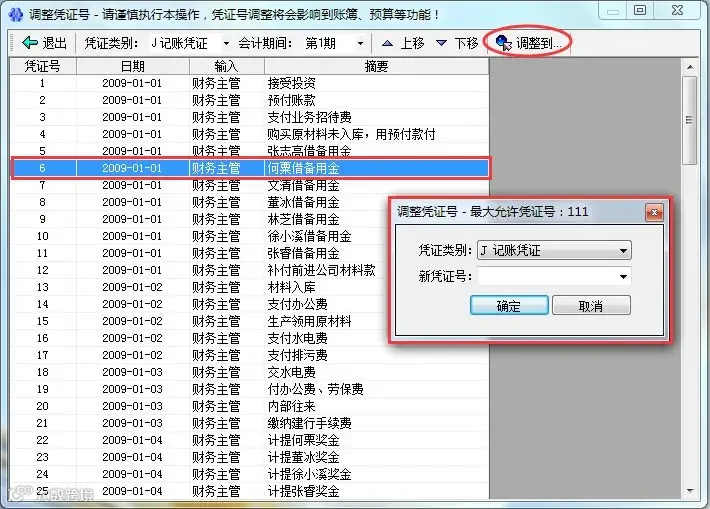
Task: Open the 凭证类别 dropdown in toolbar
Action: point(226,43)
